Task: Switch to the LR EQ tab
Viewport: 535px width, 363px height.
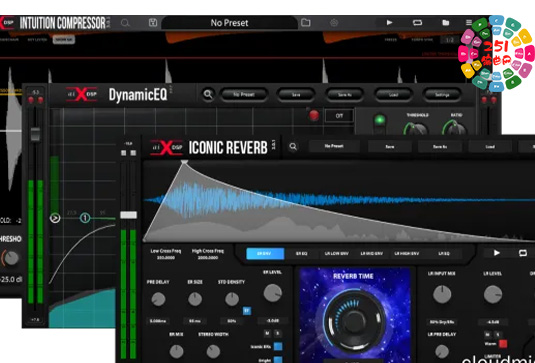Action: click(x=444, y=253)
